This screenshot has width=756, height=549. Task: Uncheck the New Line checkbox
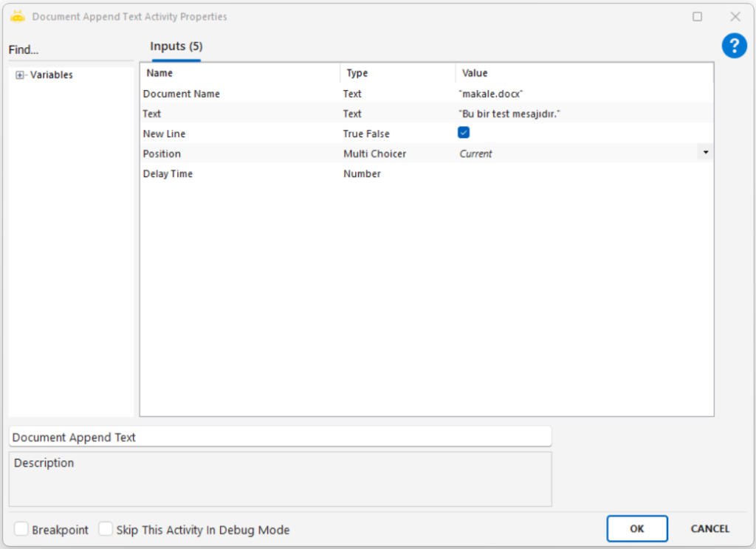[x=464, y=133]
